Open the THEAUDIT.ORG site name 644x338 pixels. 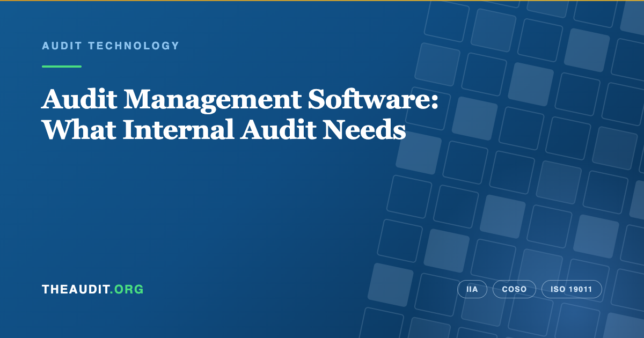(93, 289)
